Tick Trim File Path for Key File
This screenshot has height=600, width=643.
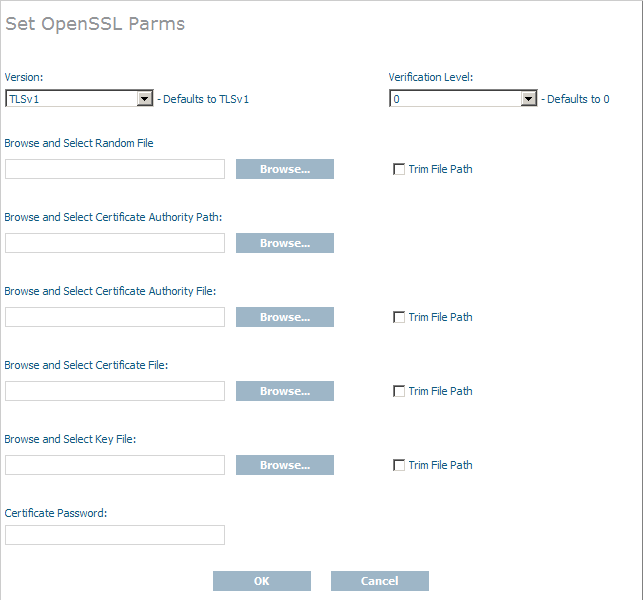399,465
